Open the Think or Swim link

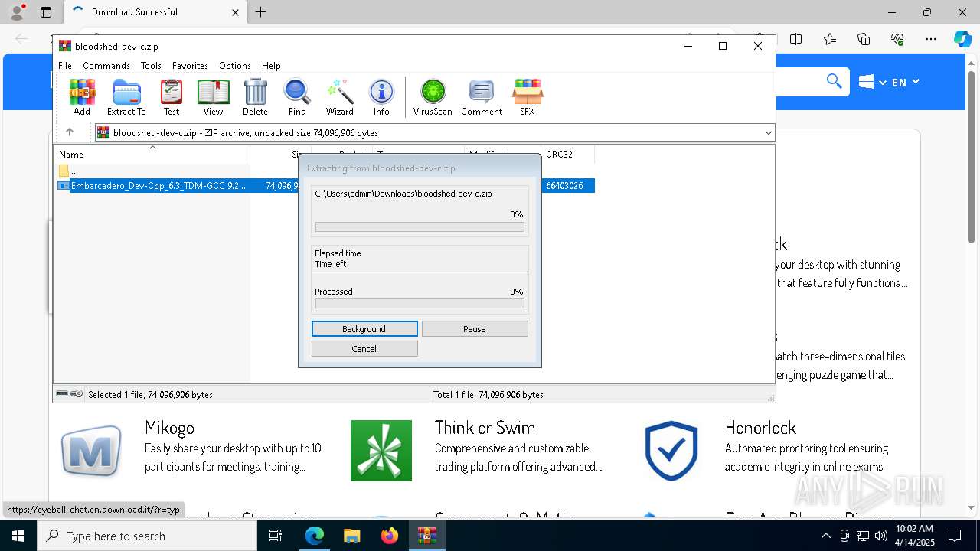coord(485,428)
